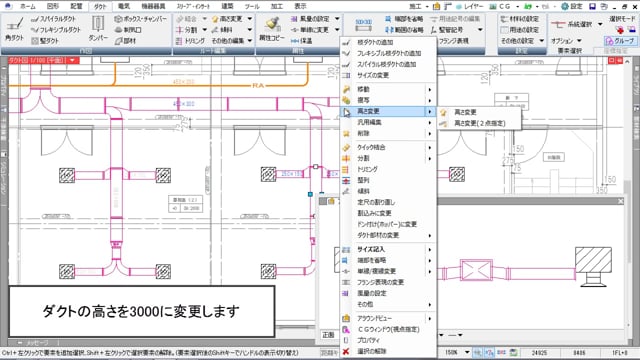Click the 範囲の省略 ribbon button
Viewport: 640px width, 360px height.
coord(404,30)
